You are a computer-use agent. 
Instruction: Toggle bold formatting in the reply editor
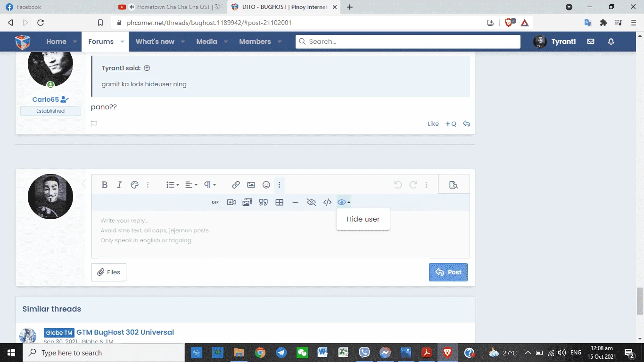coord(105,185)
